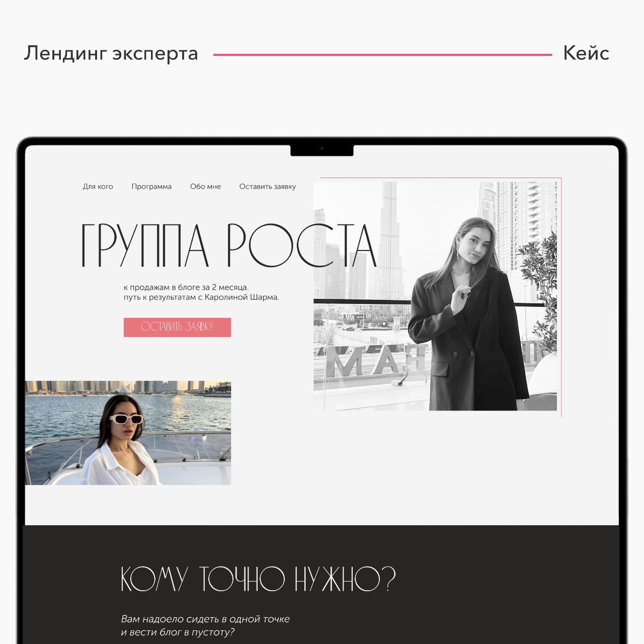Click the laptop camera notch
The width and height of the screenshot is (644, 644).
pyautogui.click(x=322, y=150)
